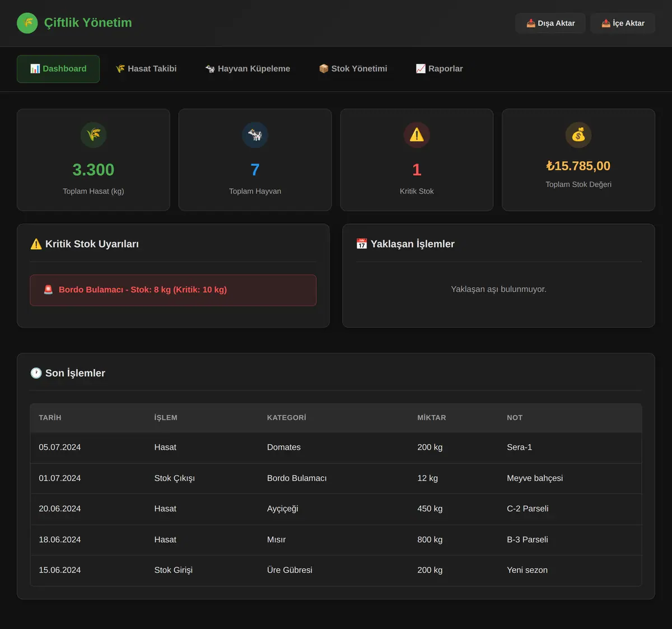Click the Yeni sezon note cell

[x=528, y=570]
